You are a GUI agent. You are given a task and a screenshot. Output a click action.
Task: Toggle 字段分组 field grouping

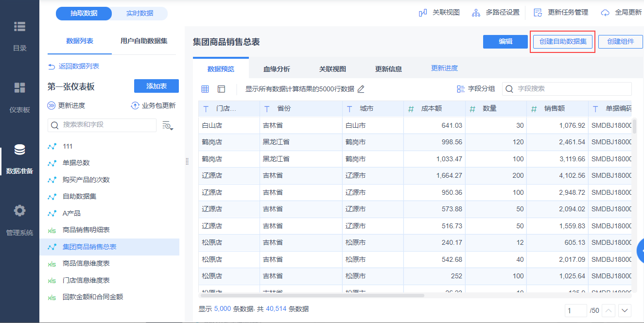(x=476, y=89)
